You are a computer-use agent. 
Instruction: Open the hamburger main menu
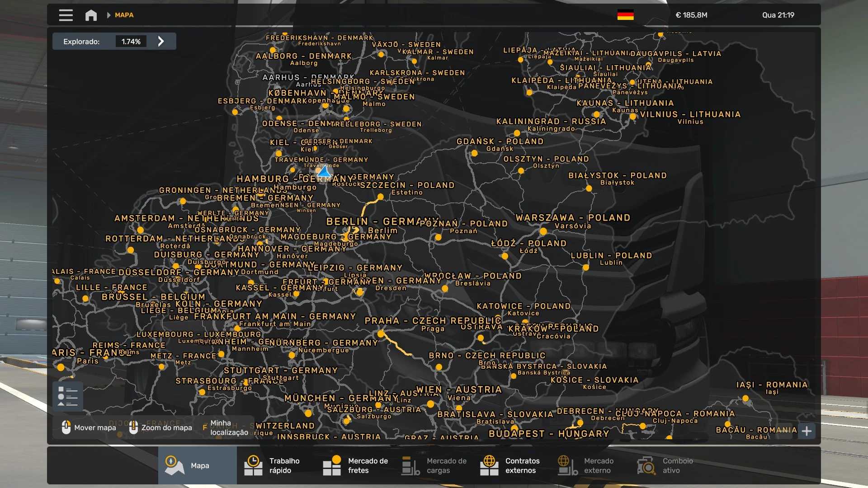(x=66, y=15)
